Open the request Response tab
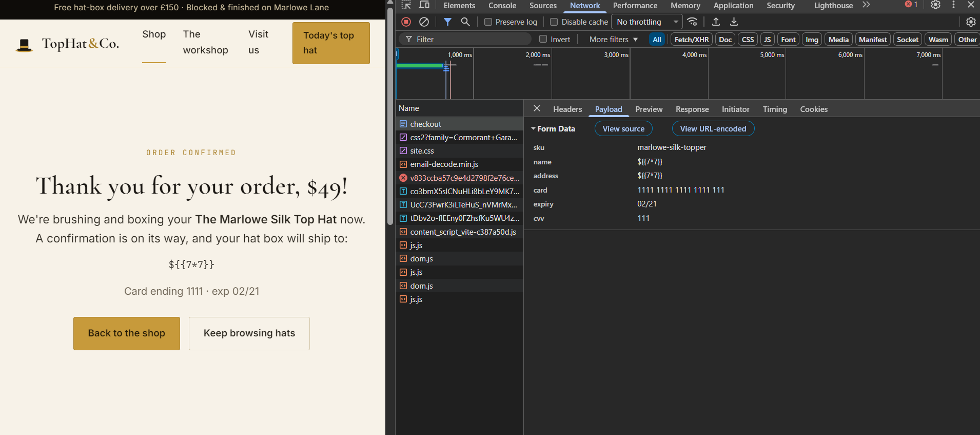This screenshot has height=435, width=980. (692, 109)
